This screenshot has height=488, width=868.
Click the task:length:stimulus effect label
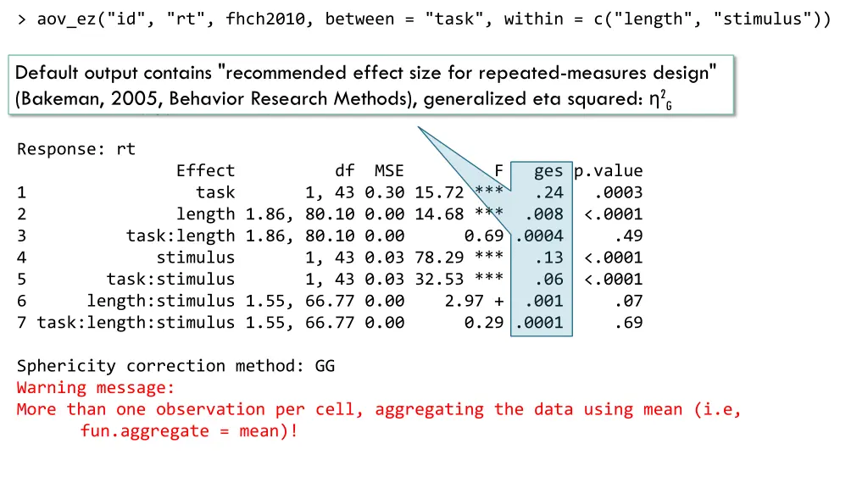[x=136, y=323]
